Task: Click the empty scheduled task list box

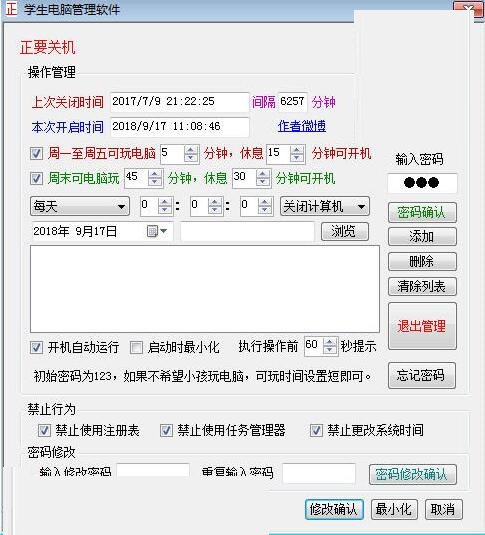Action: point(205,289)
